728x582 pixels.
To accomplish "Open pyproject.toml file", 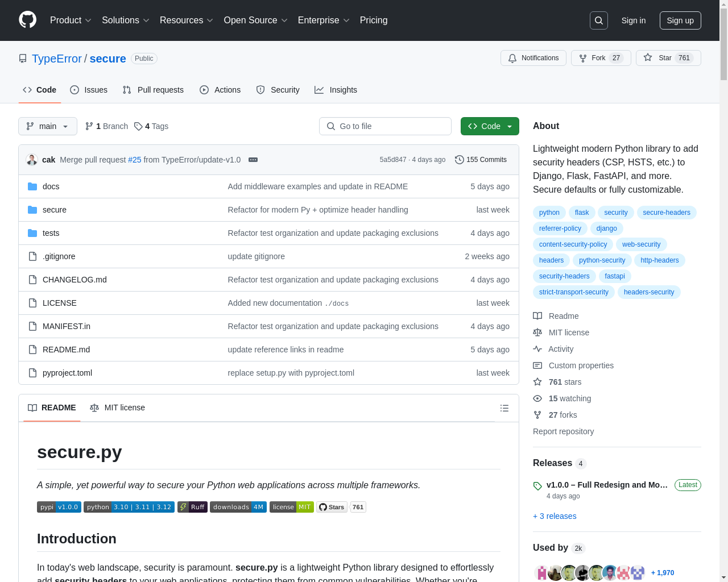I will point(67,373).
